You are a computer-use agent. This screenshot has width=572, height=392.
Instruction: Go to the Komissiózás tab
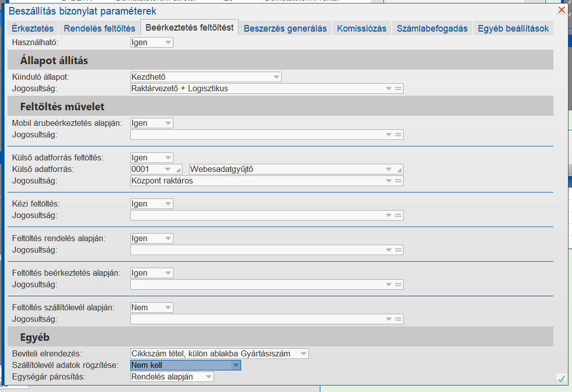361,28
